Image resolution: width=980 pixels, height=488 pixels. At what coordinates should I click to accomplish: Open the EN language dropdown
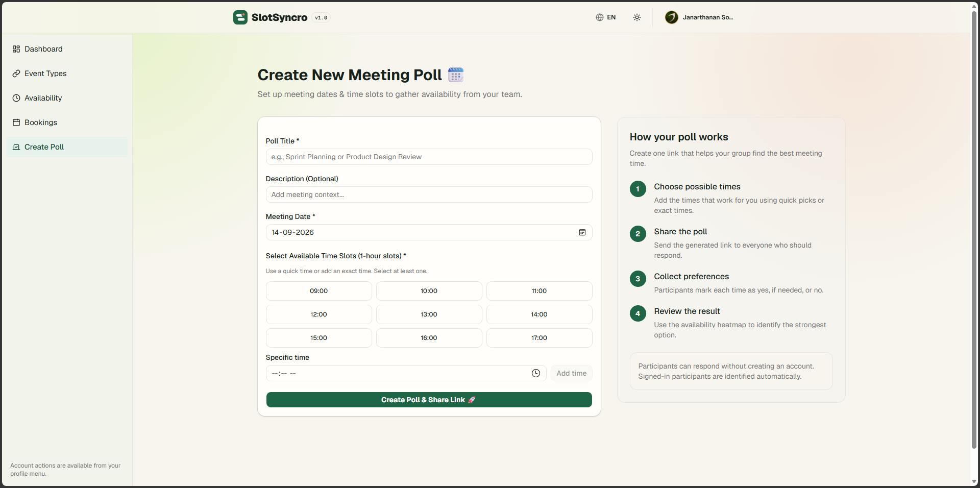coord(606,17)
